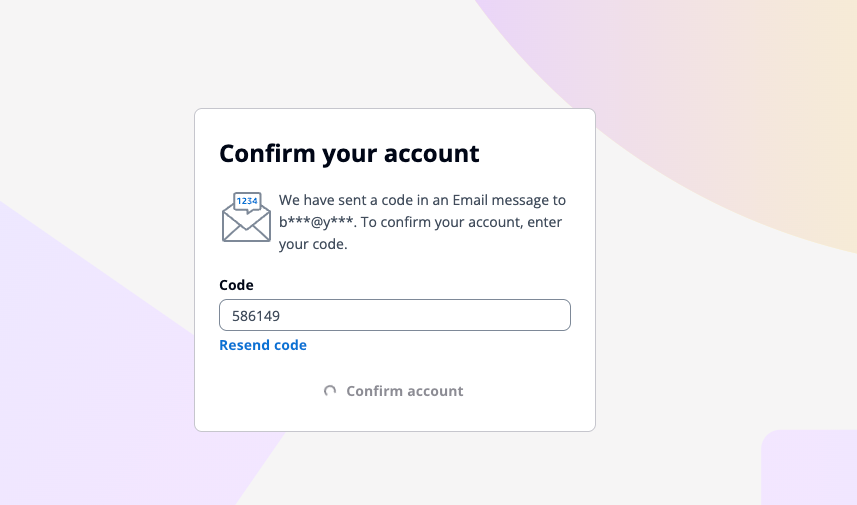The width and height of the screenshot is (857, 505).
Task: Click the word "Email" in the message
Action: click(x=470, y=200)
